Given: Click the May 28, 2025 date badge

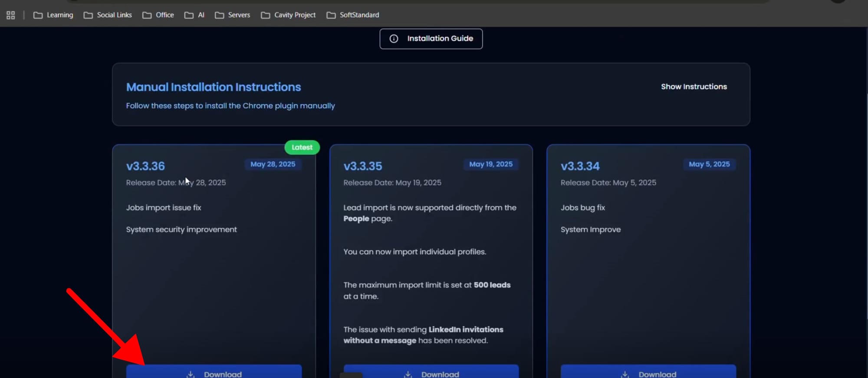Looking at the screenshot, I should point(273,164).
